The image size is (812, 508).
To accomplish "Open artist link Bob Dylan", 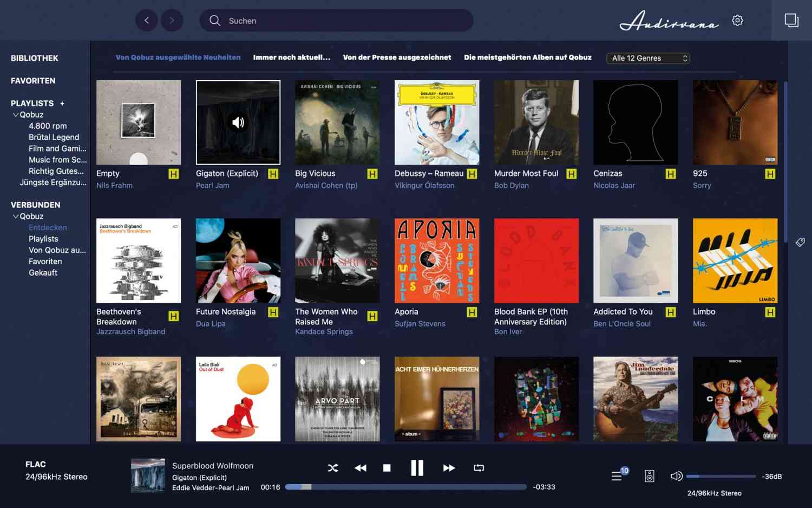I will click(x=512, y=185).
